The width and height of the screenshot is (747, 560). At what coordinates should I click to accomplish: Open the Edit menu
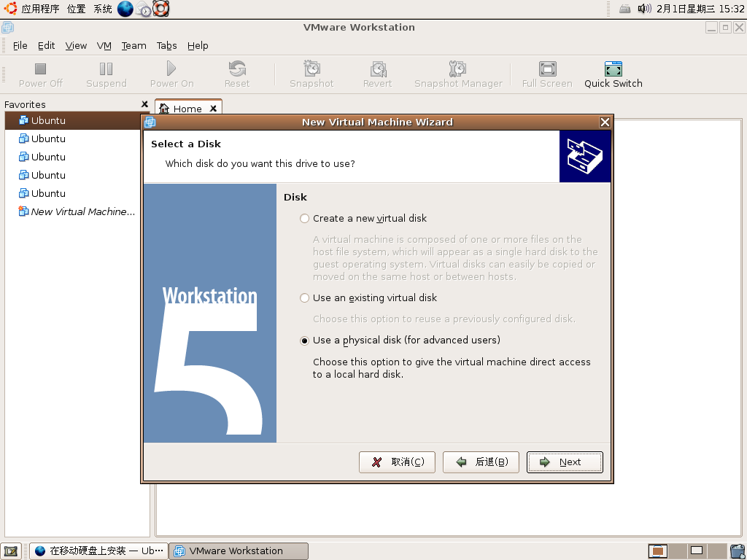coord(46,46)
